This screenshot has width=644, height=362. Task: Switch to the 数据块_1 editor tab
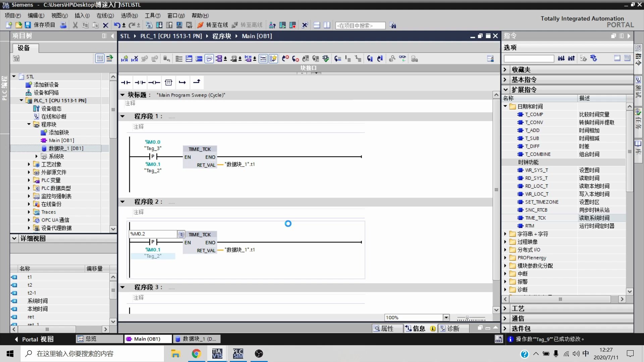point(197,339)
